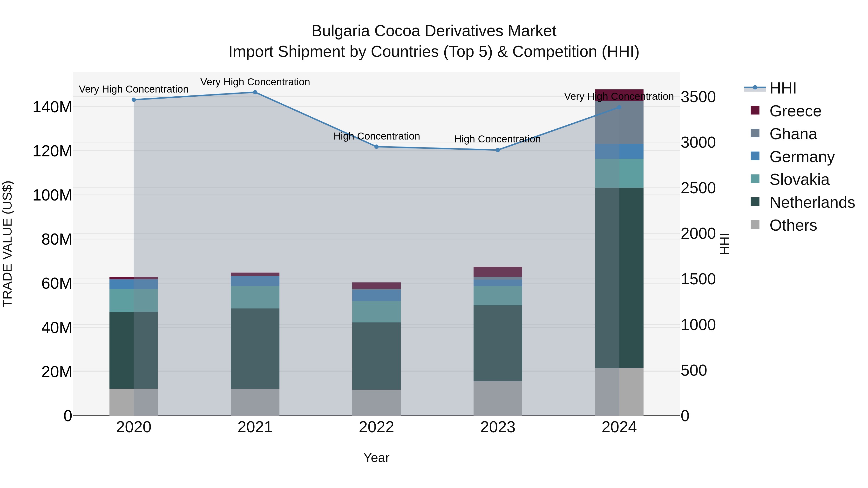The image size is (868, 488).
Task: Select the 2022 Slovakia bar segment
Action: pyautogui.click(x=376, y=312)
